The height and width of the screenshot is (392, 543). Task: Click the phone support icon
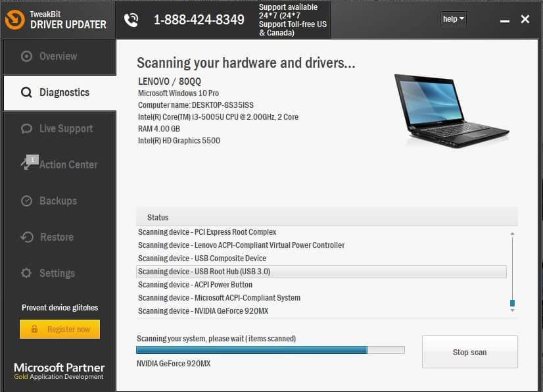(x=131, y=20)
